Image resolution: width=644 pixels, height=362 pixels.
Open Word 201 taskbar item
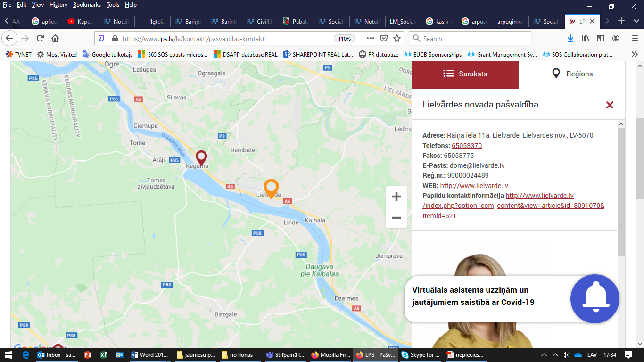click(149, 355)
